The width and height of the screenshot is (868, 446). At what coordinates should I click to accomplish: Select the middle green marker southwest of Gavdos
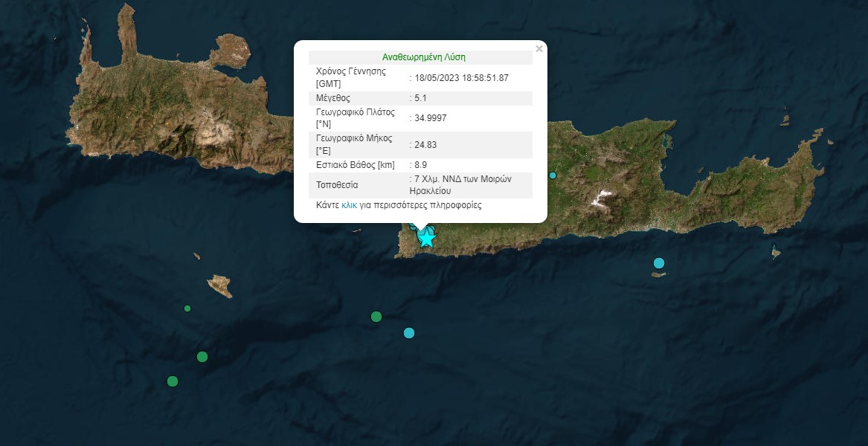click(x=202, y=357)
